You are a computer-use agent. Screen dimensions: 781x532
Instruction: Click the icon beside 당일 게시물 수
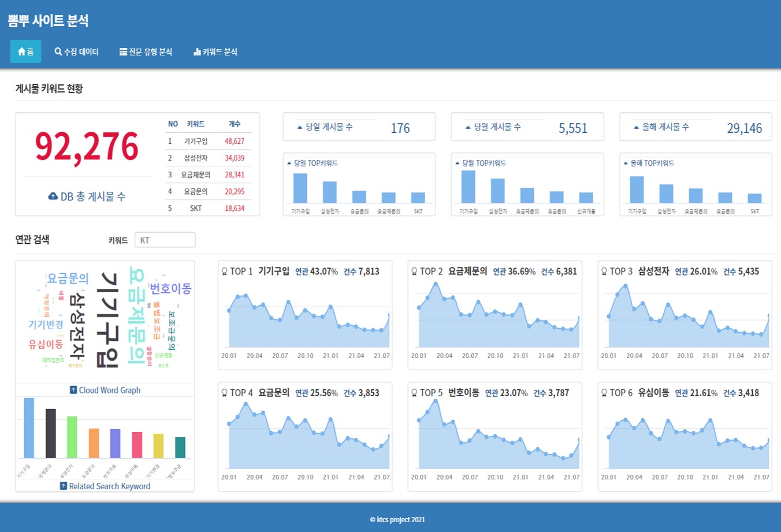click(x=299, y=127)
